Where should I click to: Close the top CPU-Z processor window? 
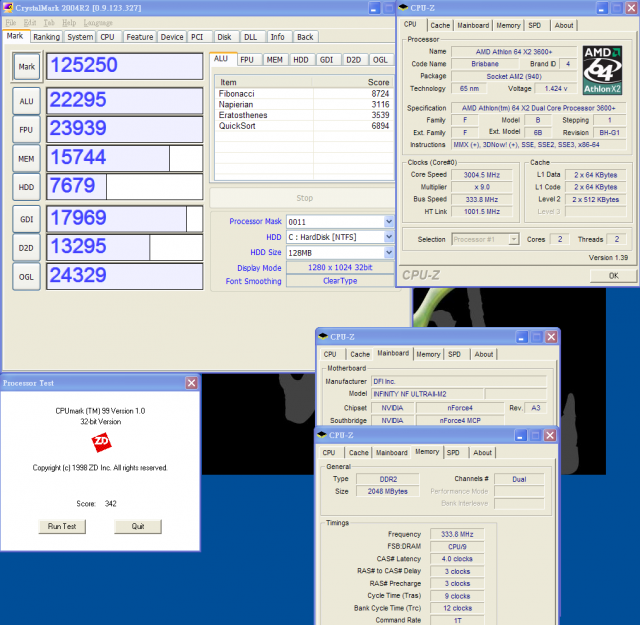[631, 8]
